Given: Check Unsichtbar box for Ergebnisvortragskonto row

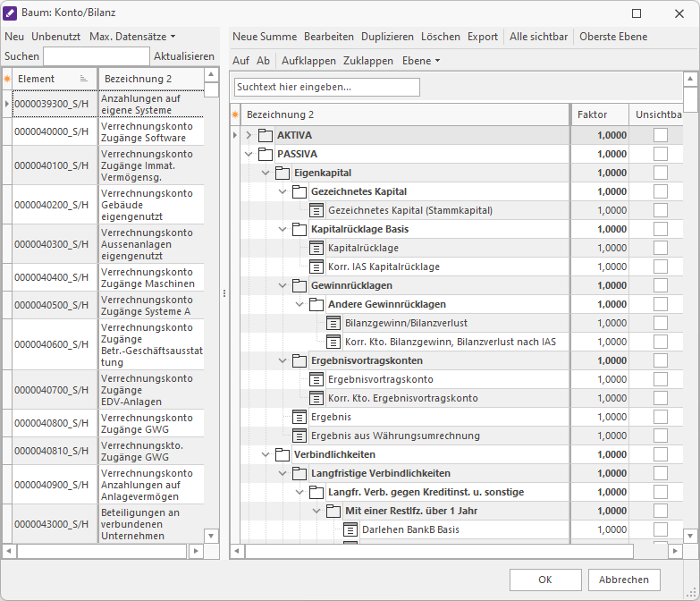Looking at the screenshot, I should (660, 379).
